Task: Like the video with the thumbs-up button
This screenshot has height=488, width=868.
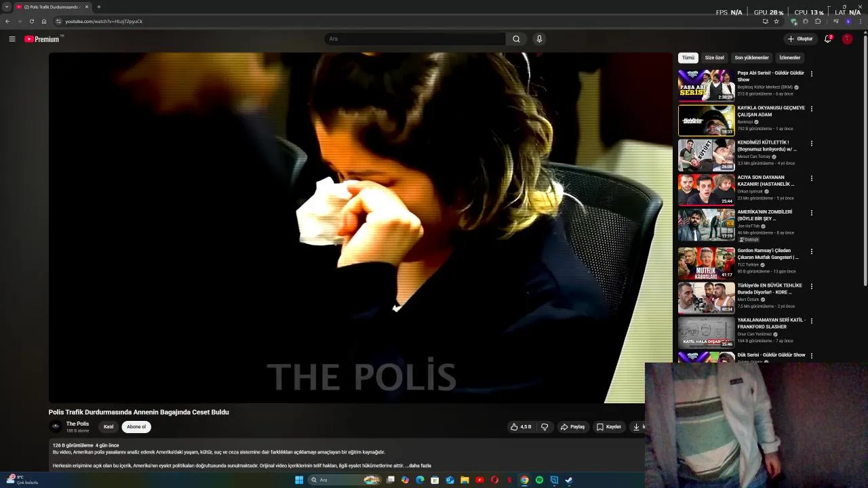Action: (x=521, y=427)
